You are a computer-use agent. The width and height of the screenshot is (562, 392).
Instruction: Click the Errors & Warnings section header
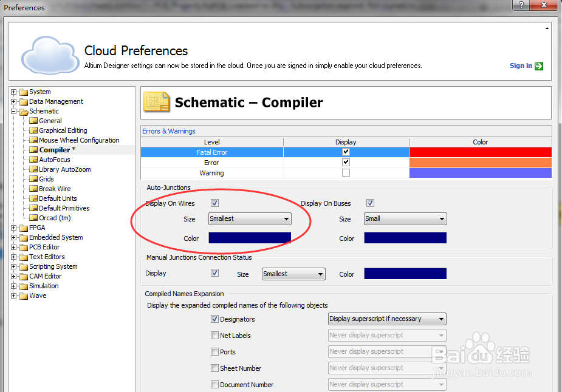click(x=169, y=131)
